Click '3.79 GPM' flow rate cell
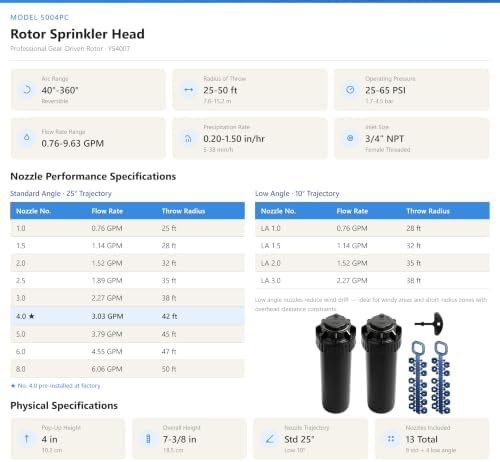The image size is (500, 462). [107, 334]
